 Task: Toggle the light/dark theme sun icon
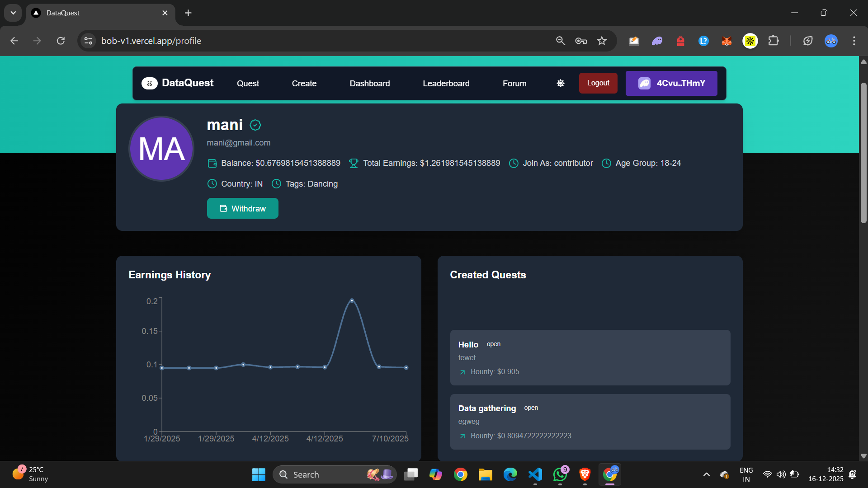(560, 83)
